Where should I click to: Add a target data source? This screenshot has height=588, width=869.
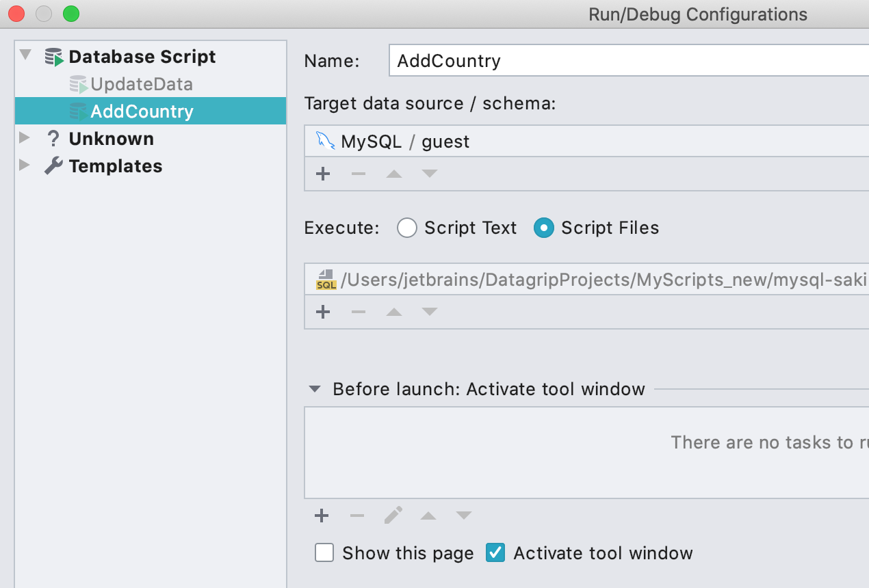pyautogui.click(x=323, y=174)
